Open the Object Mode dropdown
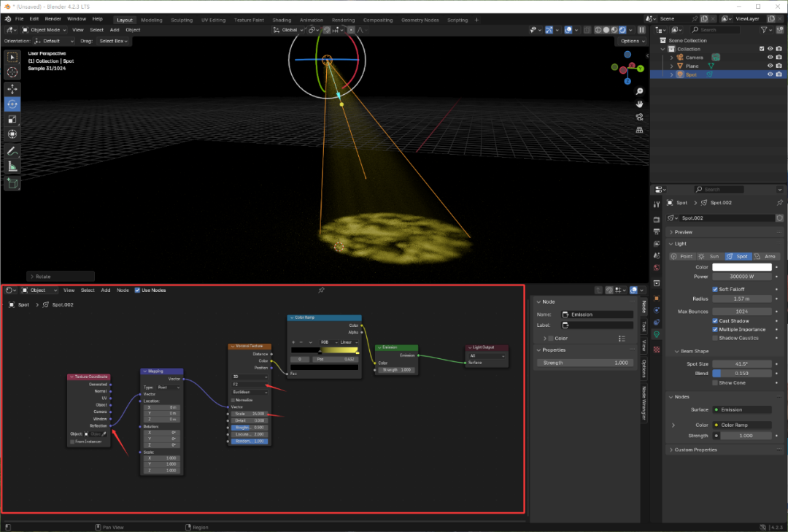The height and width of the screenshot is (532, 788). pos(44,30)
